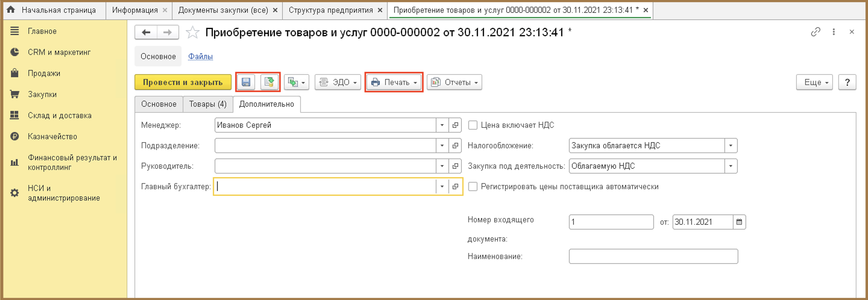Open the Закупки section
This screenshot has height=300, width=868.
(42, 94)
